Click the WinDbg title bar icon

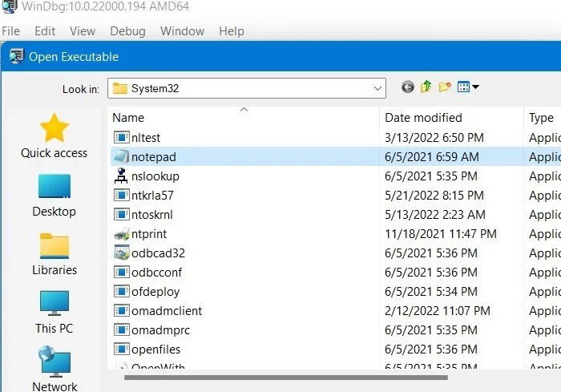[9, 6]
